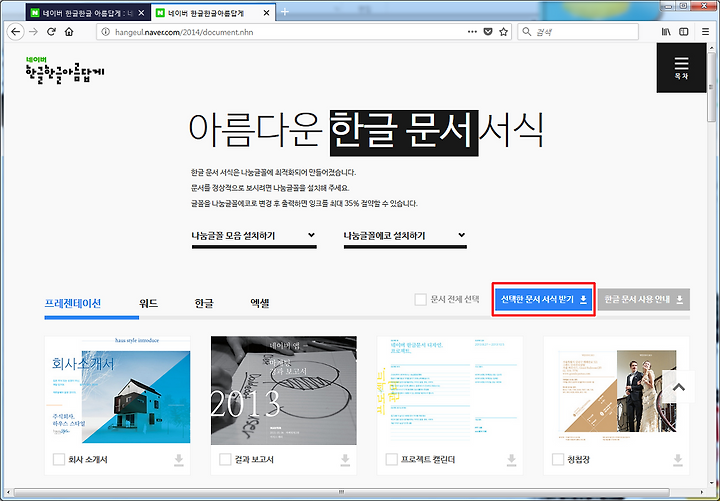720x501 pixels.
Task: Switch to the 한글 tab
Action: [204, 304]
